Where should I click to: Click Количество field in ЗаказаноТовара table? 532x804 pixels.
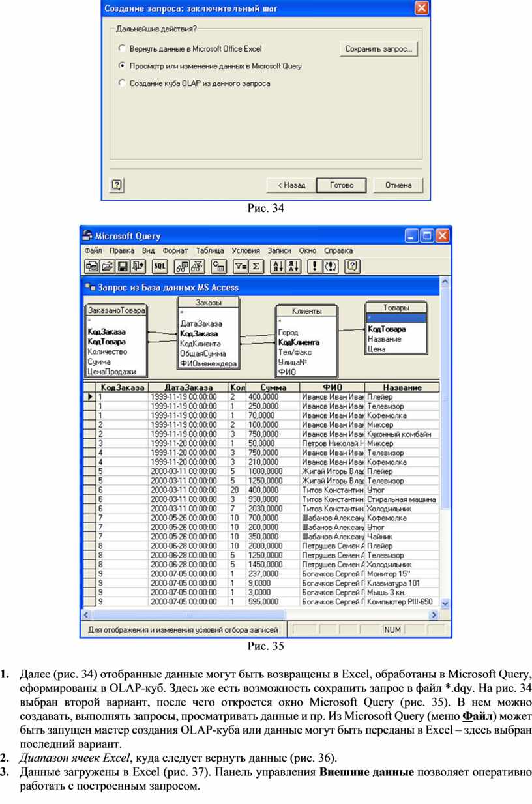point(108,351)
